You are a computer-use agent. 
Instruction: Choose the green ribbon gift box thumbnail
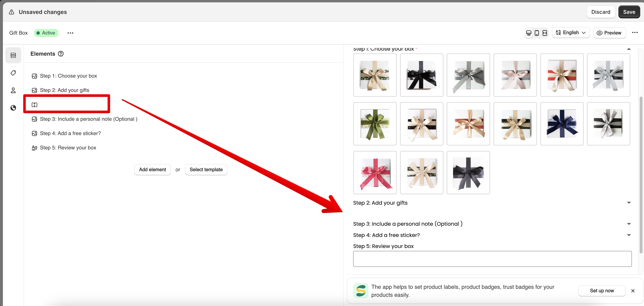[x=374, y=124]
